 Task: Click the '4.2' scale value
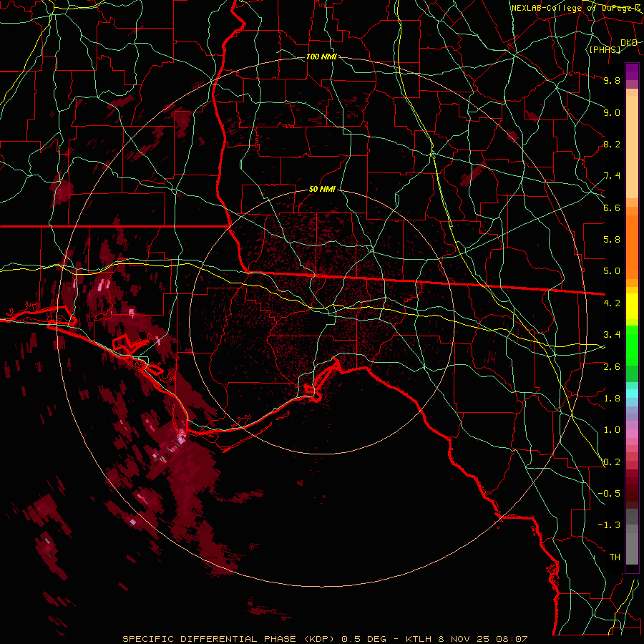[612, 303]
